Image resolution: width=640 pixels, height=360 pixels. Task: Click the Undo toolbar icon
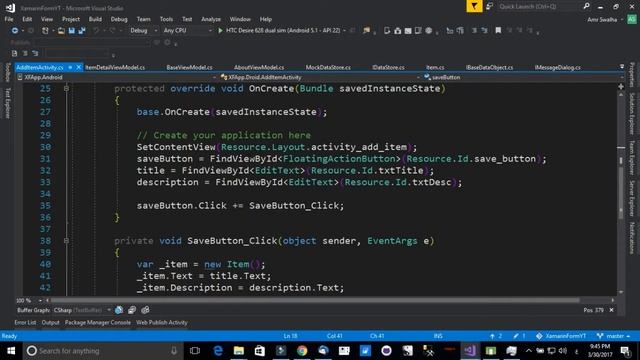pyautogui.click(x=96, y=31)
